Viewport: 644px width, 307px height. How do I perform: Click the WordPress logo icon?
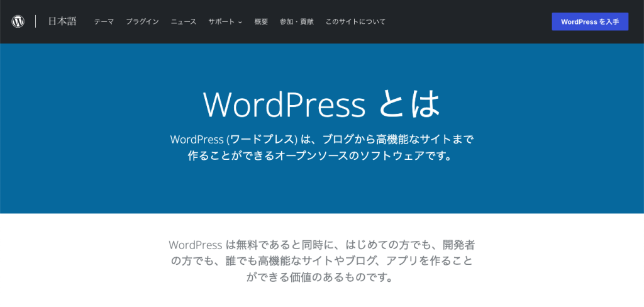(x=18, y=21)
